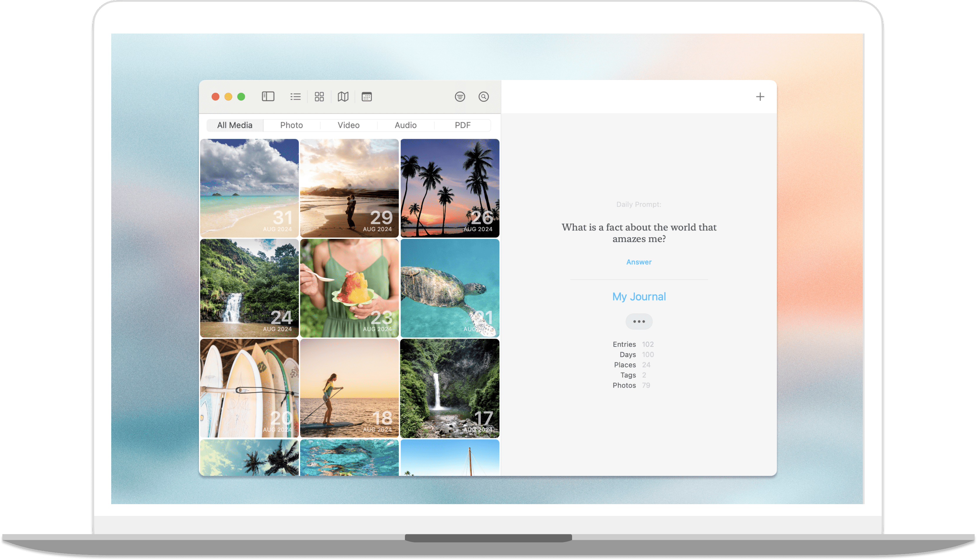Open the My Journal link

point(639,296)
